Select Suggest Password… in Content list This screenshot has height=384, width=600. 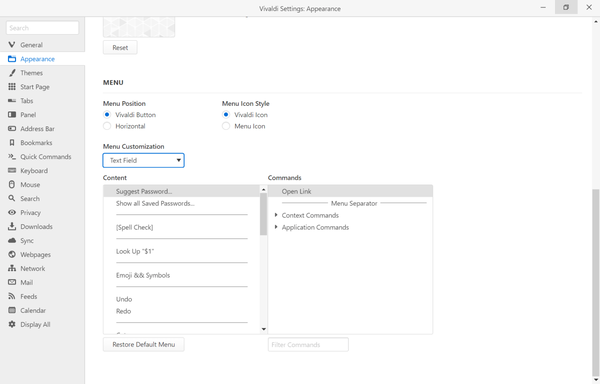tap(182, 191)
